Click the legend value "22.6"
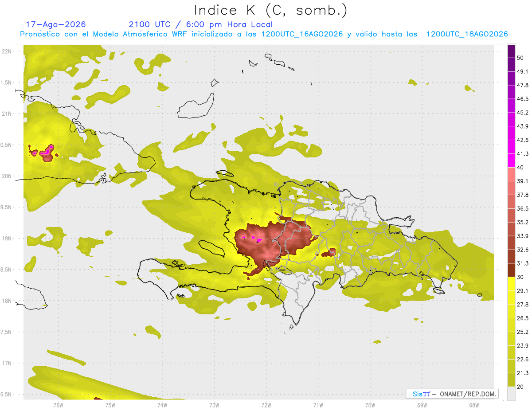Image resolution: width=532 pixels, height=411 pixels. [523, 359]
